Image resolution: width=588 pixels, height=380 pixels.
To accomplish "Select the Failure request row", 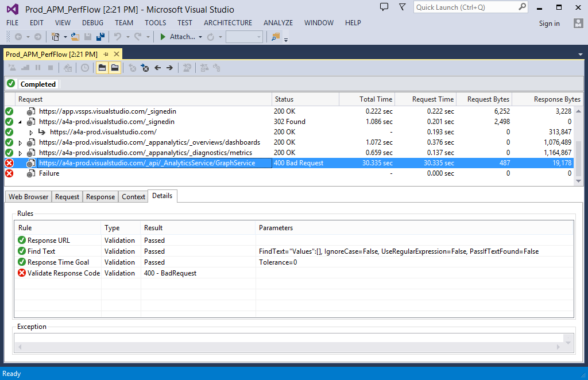I will [x=289, y=173].
